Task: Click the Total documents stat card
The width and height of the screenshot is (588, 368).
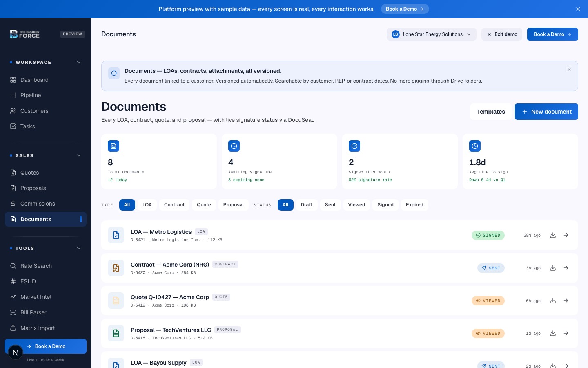Action: pyautogui.click(x=159, y=162)
